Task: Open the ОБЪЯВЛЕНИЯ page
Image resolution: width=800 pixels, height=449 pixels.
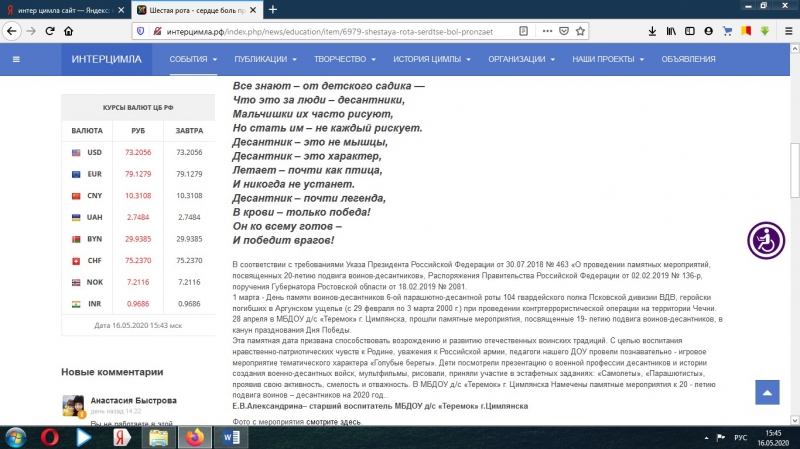Action: (x=688, y=59)
